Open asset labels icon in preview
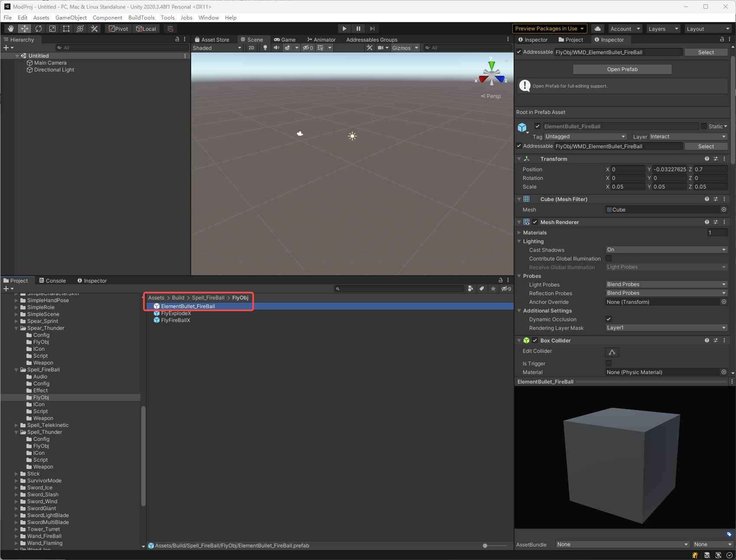This screenshot has width=736, height=560. pyautogui.click(x=729, y=534)
